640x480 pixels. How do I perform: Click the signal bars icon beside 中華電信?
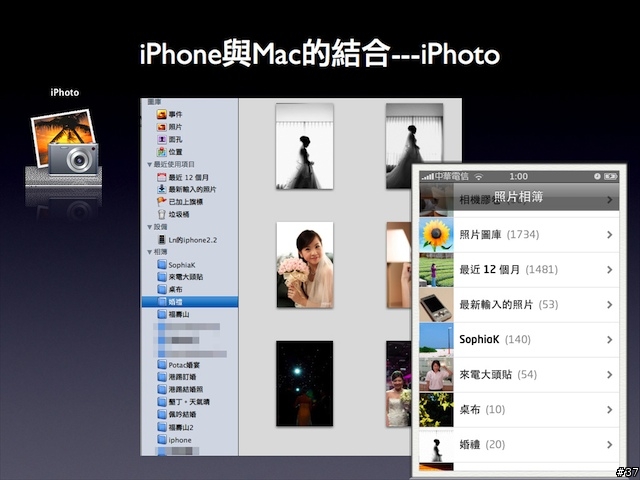[427, 177]
